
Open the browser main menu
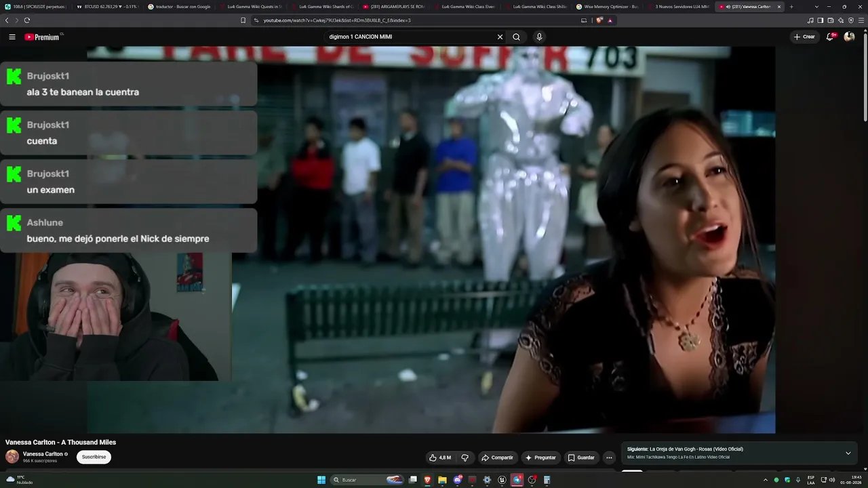point(861,20)
